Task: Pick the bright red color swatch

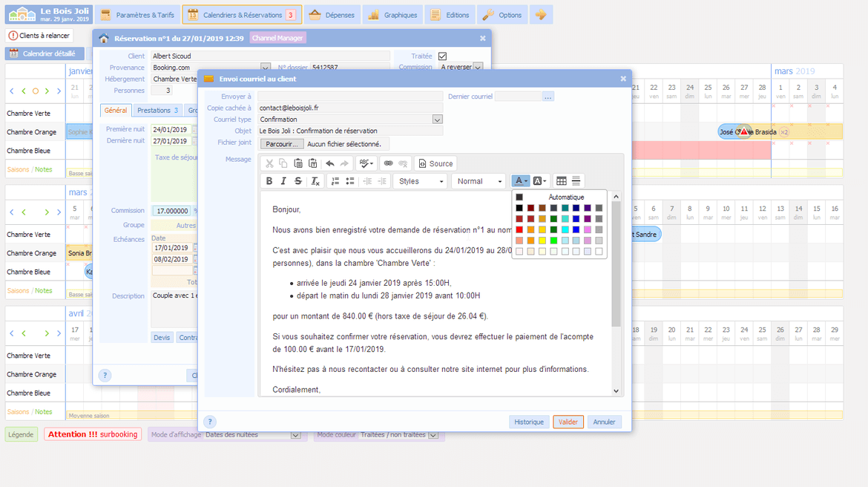Action: (519, 229)
